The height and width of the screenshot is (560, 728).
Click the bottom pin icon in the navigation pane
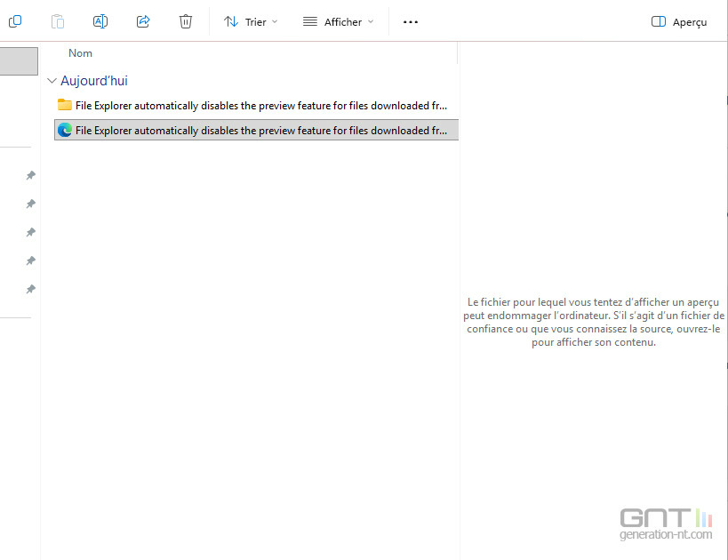30,290
